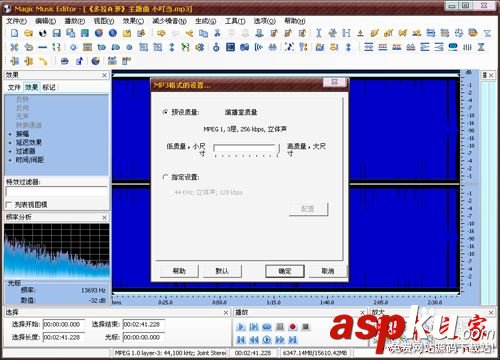
Task: Open the 播放 menu
Action: (75, 21)
